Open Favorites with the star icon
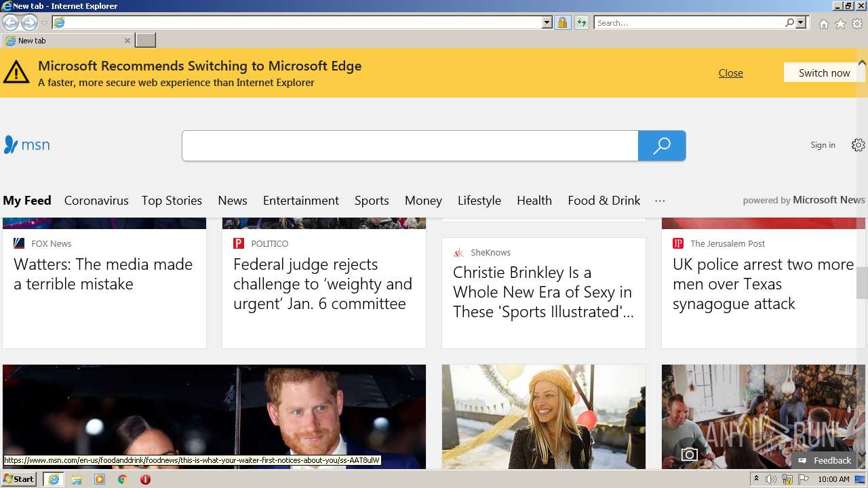868x488 pixels. pos(840,24)
